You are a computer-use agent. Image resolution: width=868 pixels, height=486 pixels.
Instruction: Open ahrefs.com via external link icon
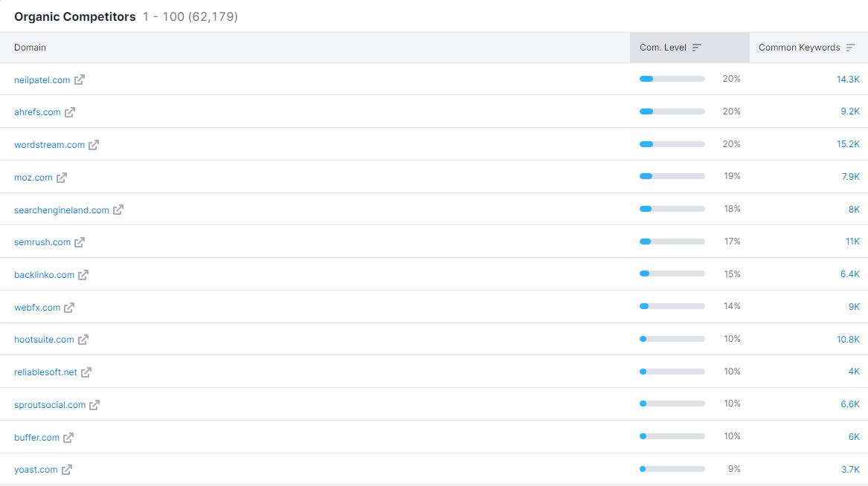point(70,111)
